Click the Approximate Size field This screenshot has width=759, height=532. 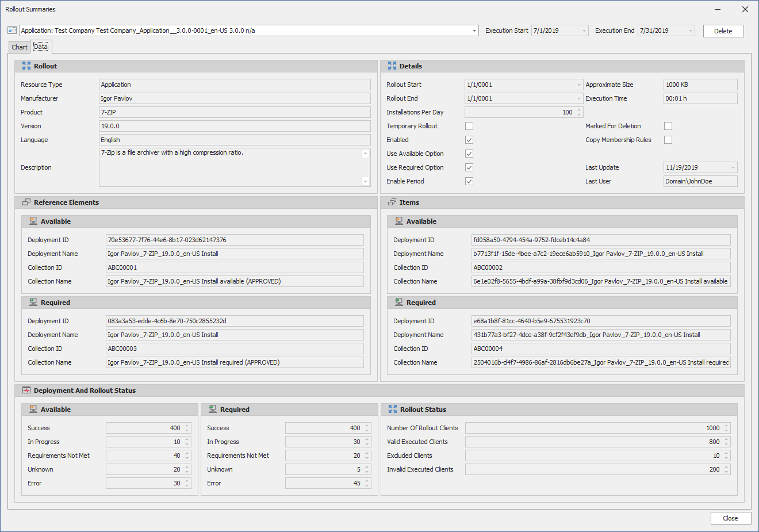pyautogui.click(x=700, y=85)
